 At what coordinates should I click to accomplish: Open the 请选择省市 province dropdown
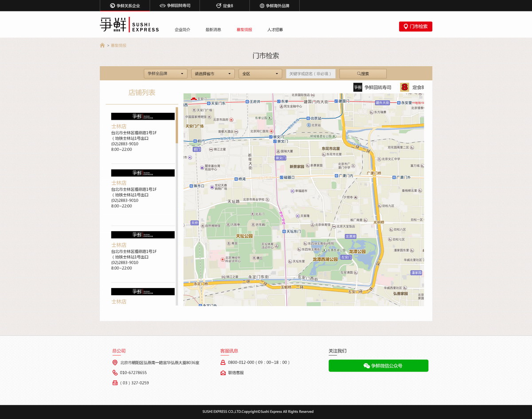click(x=213, y=74)
